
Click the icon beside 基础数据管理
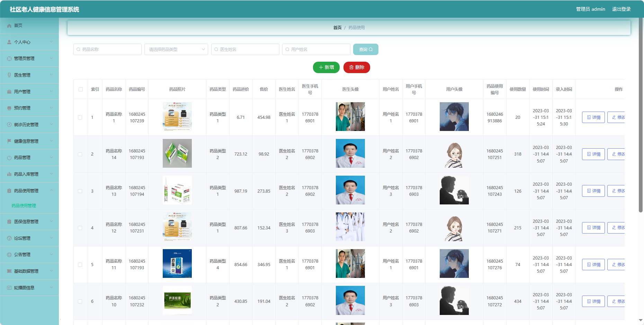coord(9,271)
